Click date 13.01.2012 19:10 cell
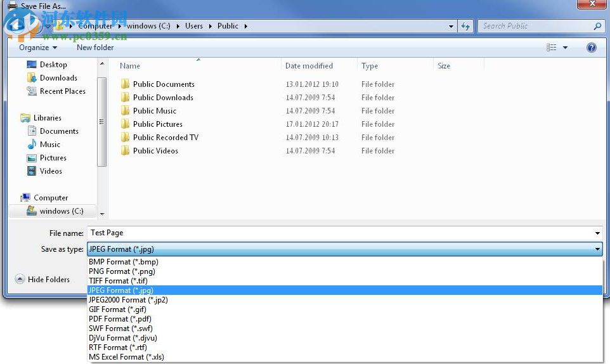 312,84
